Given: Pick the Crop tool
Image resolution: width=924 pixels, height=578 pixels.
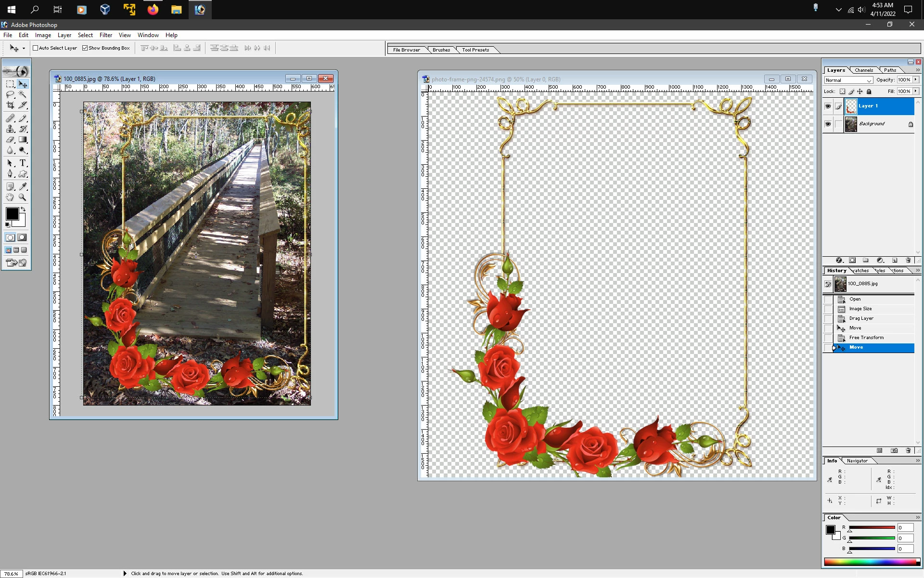Looking at the screenshot, I should [x=10, y=105].
